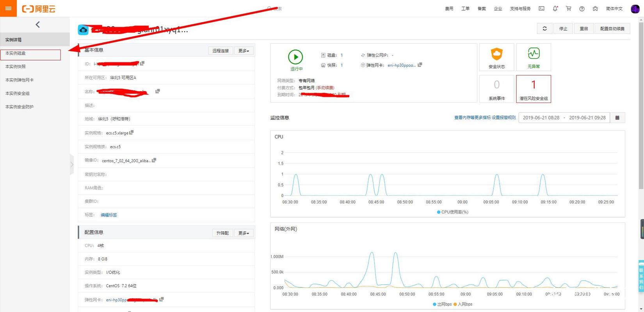Viewport: 644px width, 312px height.
Task: Copy the instance name with copy icon
Action: tap(158, 91)
